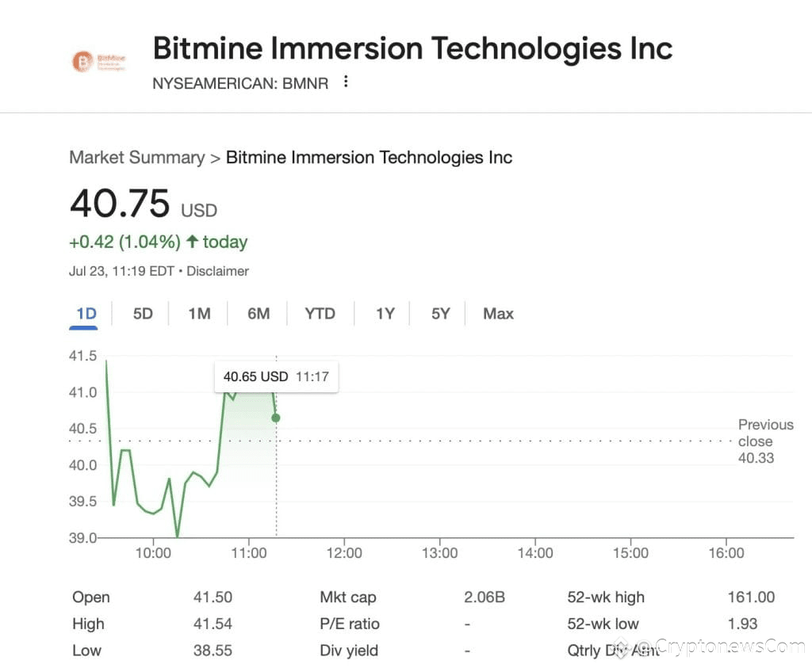Click the 52-wk low value 1.93
The width and height of the screenshot is (812, 668).
click(x=742, y=624)
